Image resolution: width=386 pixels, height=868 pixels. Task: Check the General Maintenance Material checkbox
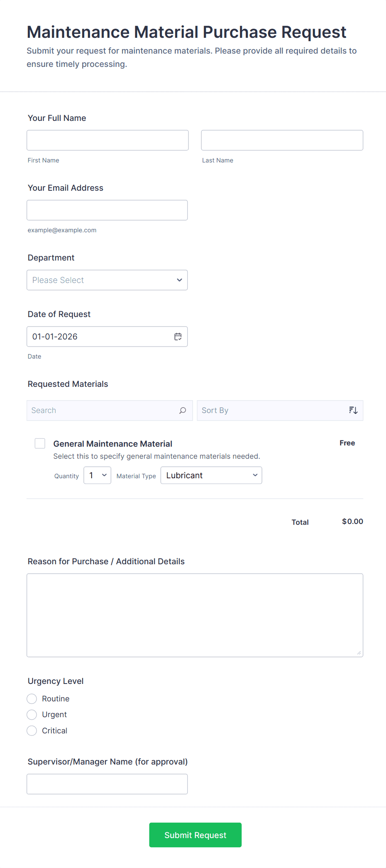coord(40,443)
